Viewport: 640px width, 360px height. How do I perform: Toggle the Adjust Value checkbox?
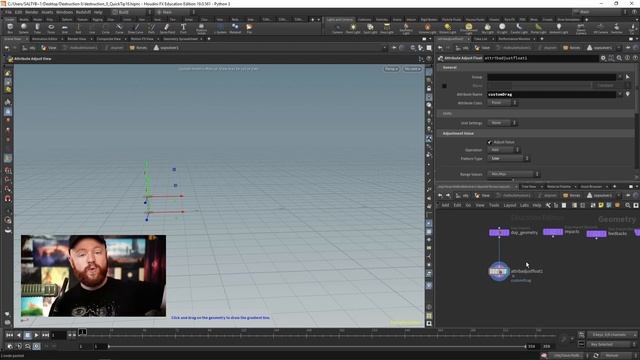click(489, 142)
